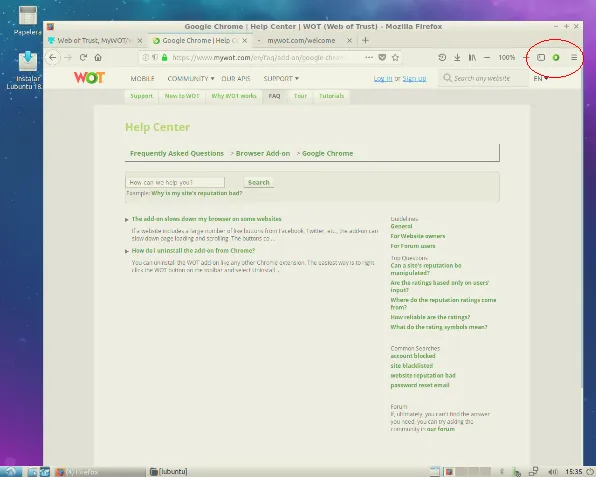Click the lubuntu taskbar entry
This screenshot has width=596, height=477.
pyautogui.click(x=169, y=472)
